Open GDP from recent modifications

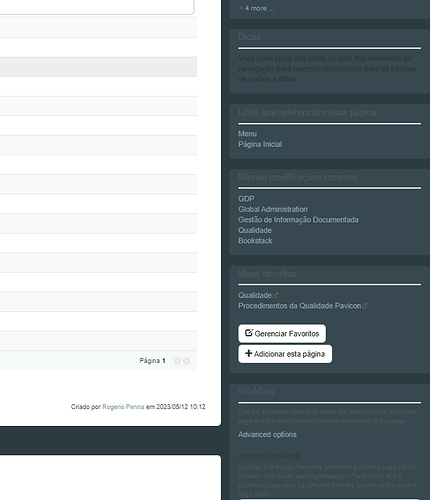coord(246,199)
